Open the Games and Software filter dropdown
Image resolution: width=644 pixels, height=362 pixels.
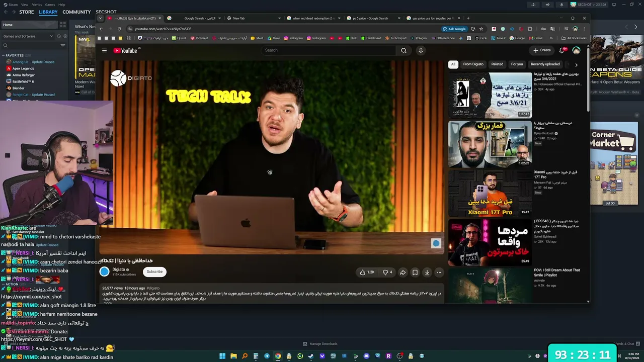click(x=28, y=36)
